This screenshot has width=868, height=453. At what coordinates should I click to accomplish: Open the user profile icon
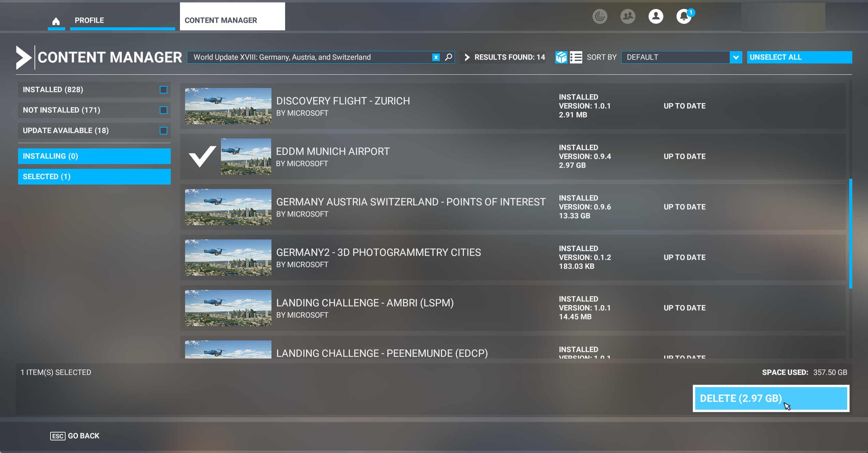(656, 16)
